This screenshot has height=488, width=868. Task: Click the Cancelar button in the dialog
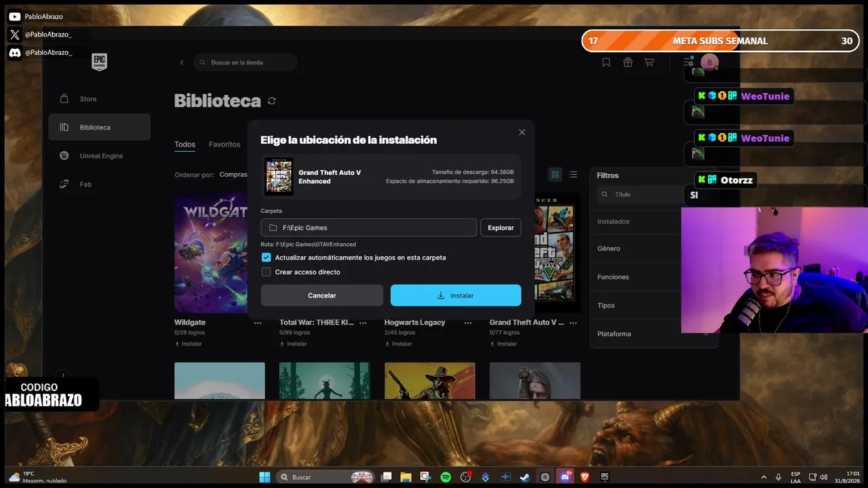click(x=322, y=296)
